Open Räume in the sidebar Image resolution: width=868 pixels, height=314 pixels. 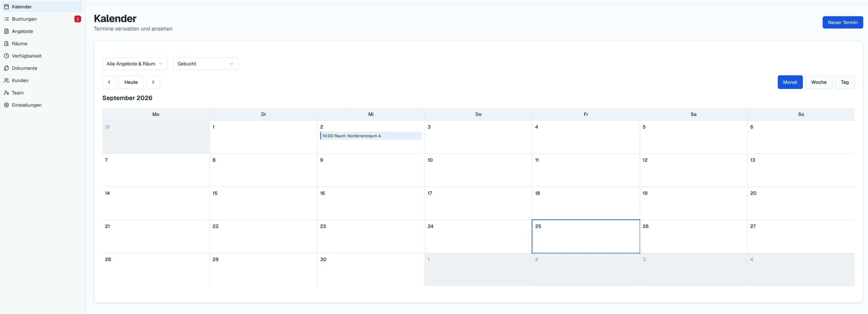[x=42, y=43]
